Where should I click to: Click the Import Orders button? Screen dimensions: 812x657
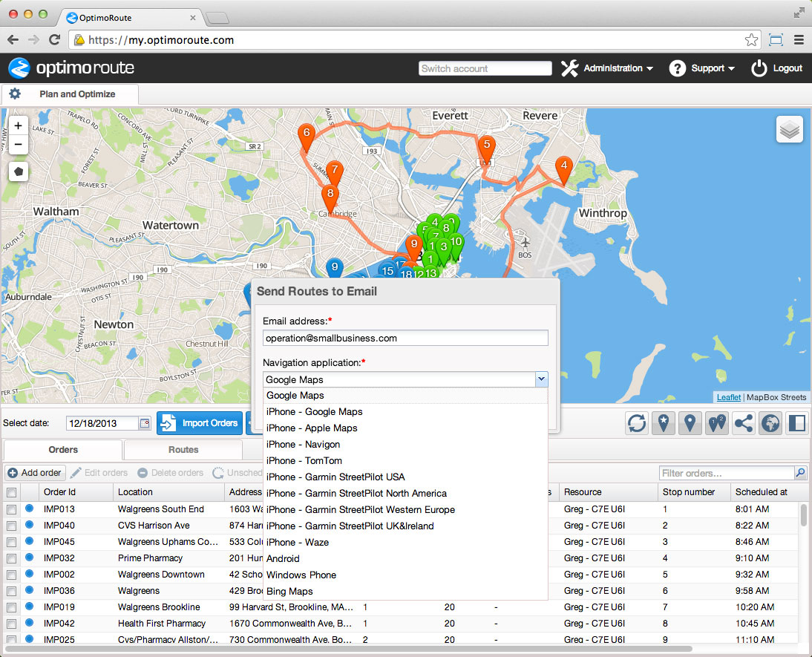(x=200, y=423)
